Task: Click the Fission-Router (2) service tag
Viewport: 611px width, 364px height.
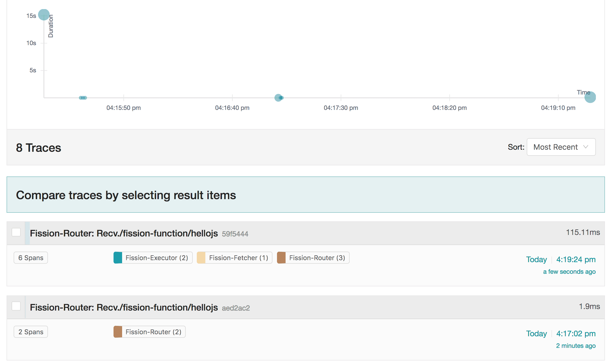Action: 153,332
